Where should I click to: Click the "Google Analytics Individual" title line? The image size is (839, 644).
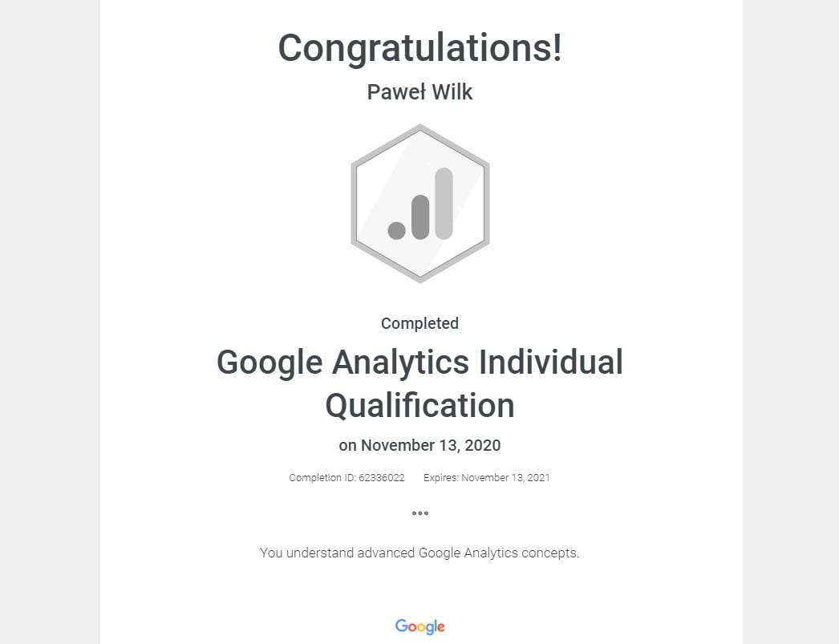point(419,363)
